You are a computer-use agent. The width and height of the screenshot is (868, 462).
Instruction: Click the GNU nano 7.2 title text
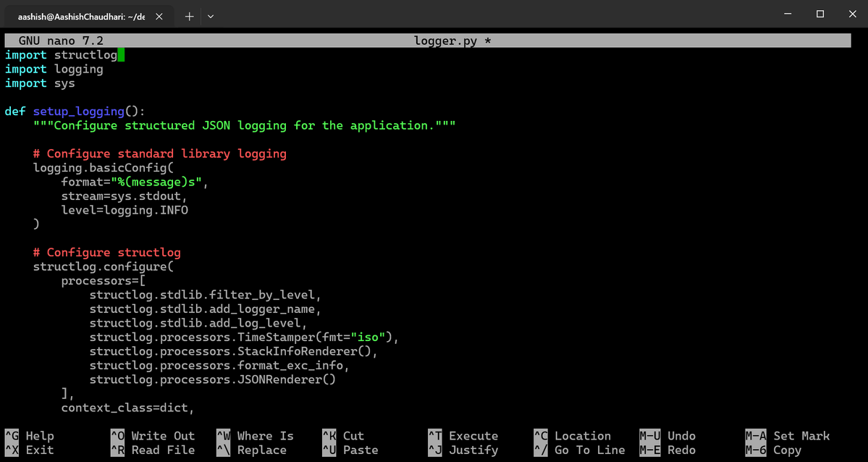point(61,41)
